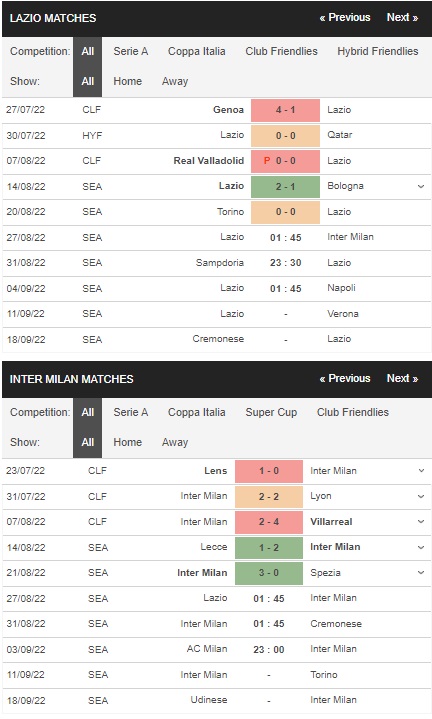Viewport: 432px width, 719px height.
Task: Show only Inter Milan Away matches
Action: [175, 442]
